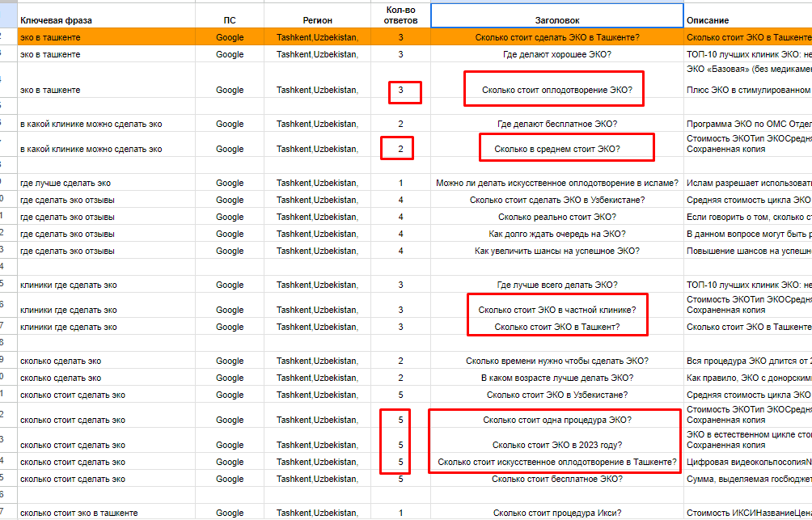Screen dimensions: 812x520
Task: Select cell 'В каком возрасте лучше делать ЭКО?'
Action: point(557,378)
